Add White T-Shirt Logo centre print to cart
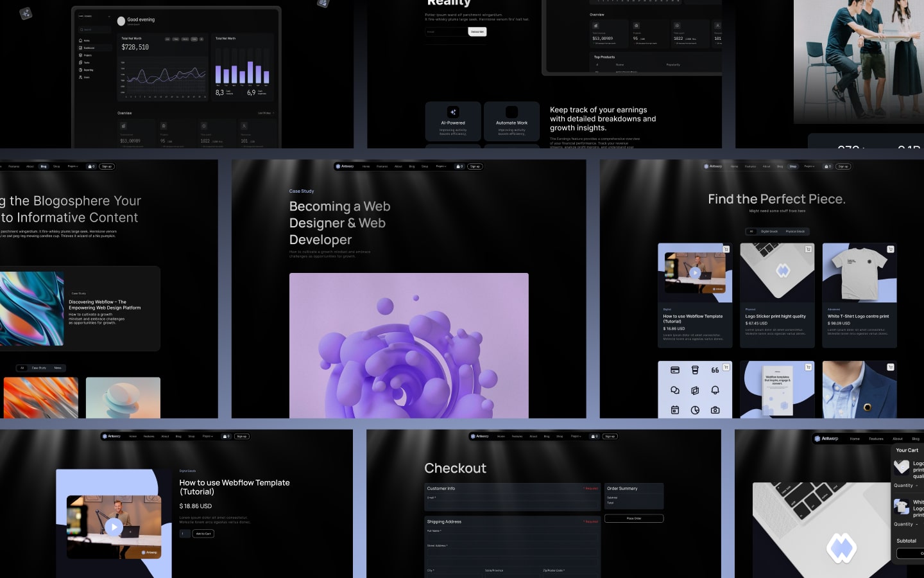This screenshot has width=924, height=578. coord(890,249)
